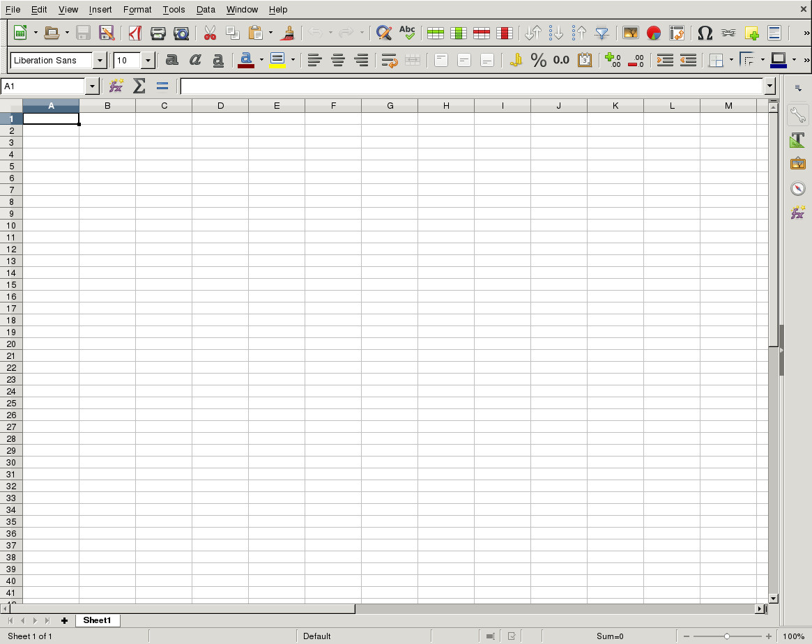The height and width of the screenshot is (644, 812).
Task: Open Function Wizard beside the Name Box
Action: click(116, 86)
